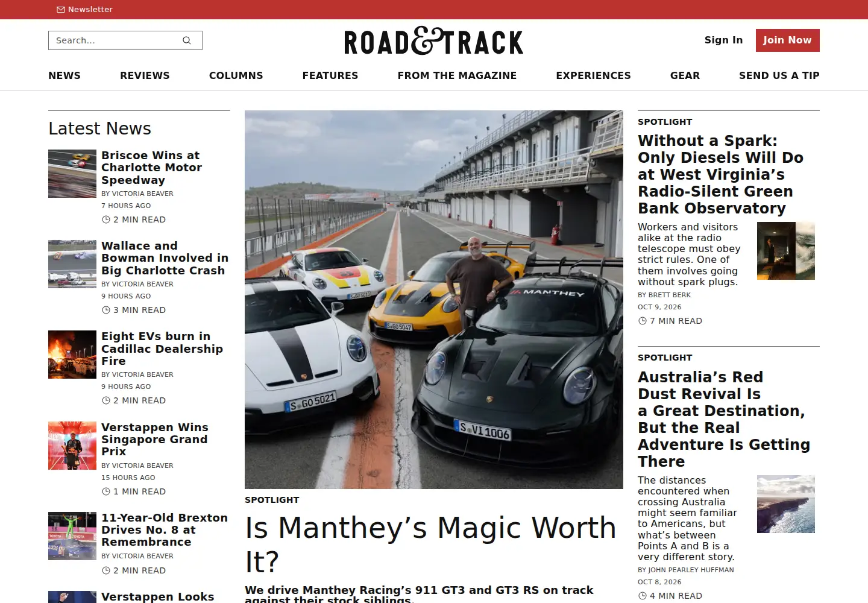Viewport: 868px width, 603px height.
Task: Click the clock icon beside 3 MIN READ
Action: pos(106,310)
